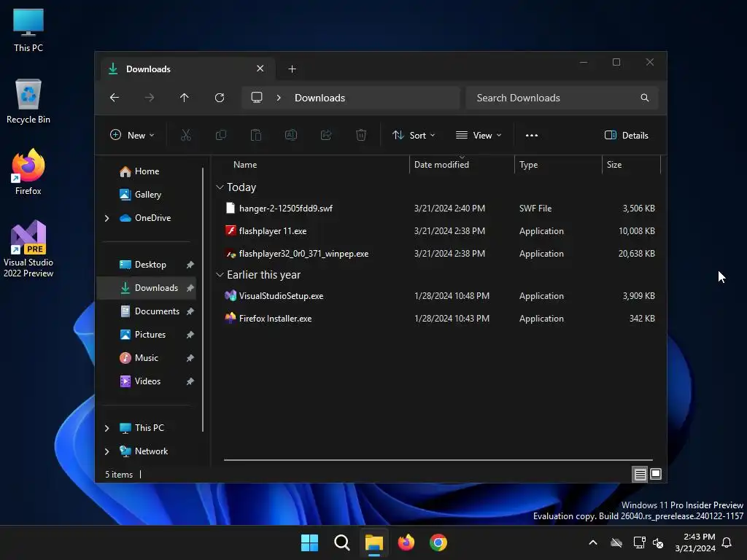Select the hanger-2-12505fdd9.swf file icon

[231, 208]
